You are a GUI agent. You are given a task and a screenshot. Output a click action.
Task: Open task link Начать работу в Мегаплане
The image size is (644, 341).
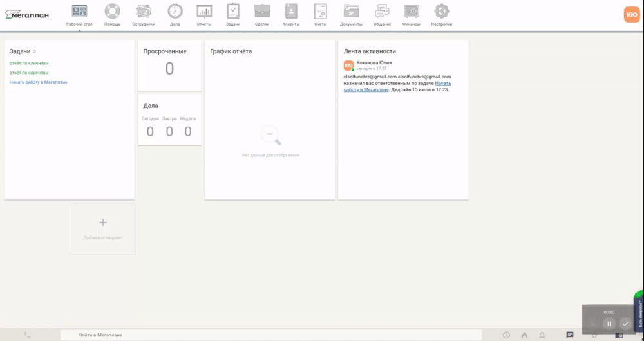pos(39,82)
